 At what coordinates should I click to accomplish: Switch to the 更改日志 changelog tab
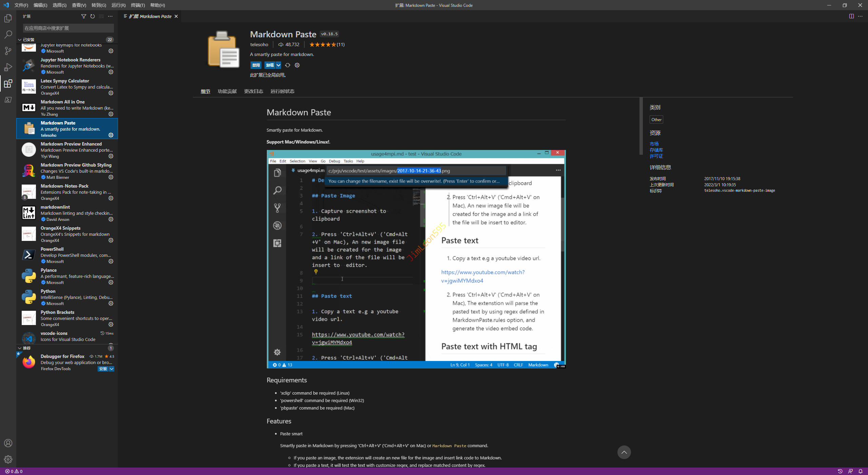[253, 91]
